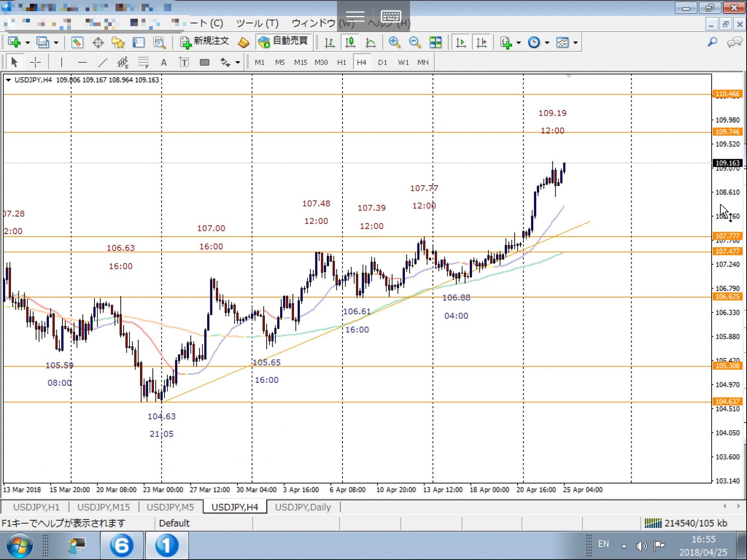
Task: Open the MetaEditor book icon
Action: pyautogui.click(x=244, y=42)
